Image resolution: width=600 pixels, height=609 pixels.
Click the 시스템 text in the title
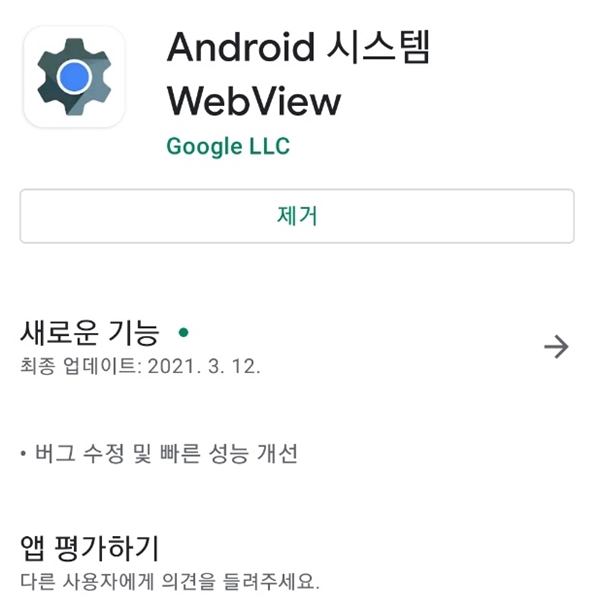[x=379, y=47]
